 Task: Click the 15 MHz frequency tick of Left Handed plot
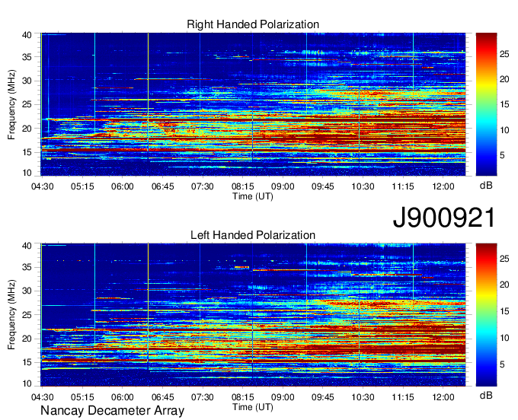27,363
